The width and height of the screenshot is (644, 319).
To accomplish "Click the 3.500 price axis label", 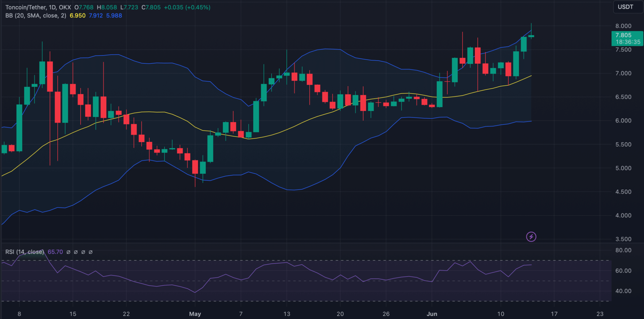I will pos(623,239).
